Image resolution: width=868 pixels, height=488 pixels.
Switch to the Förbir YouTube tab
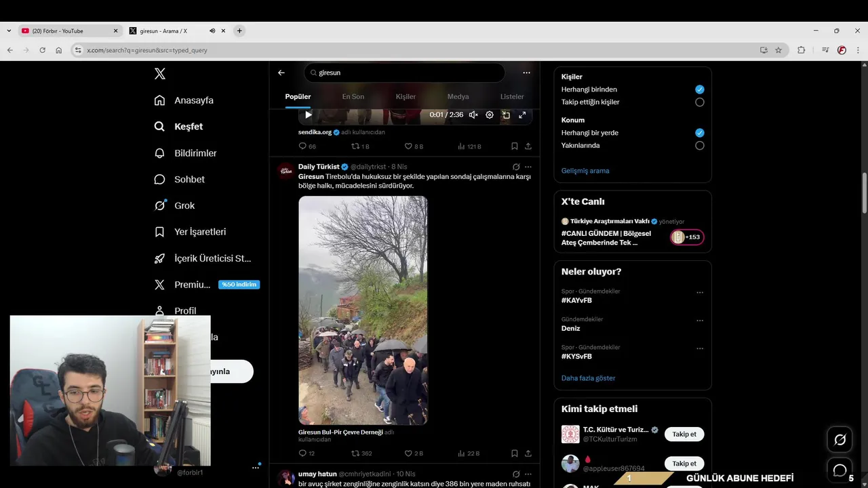[x=70, y=31]
